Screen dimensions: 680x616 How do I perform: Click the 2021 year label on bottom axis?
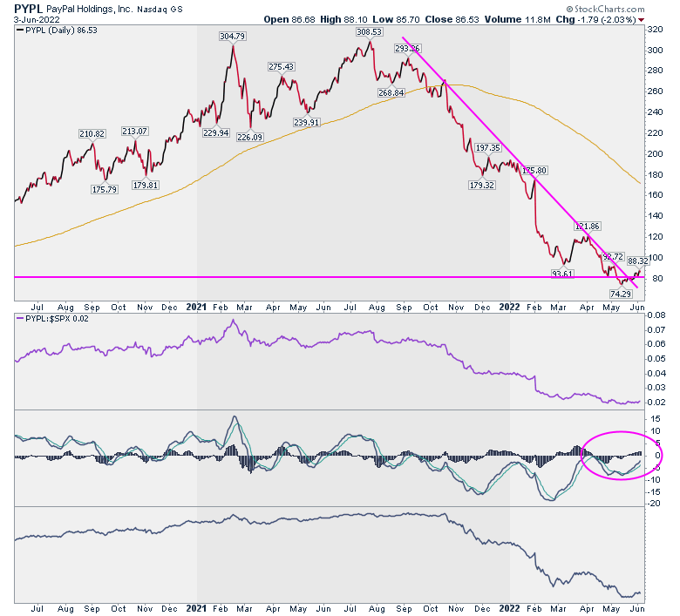tap(196, 609)
